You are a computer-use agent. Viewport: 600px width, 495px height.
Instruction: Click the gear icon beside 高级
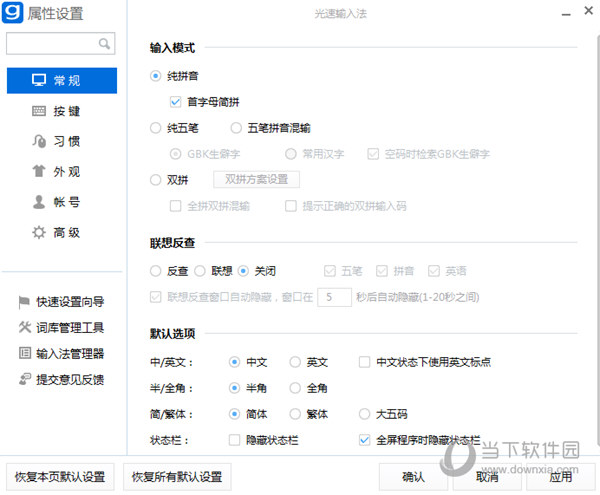coord(39,232)
